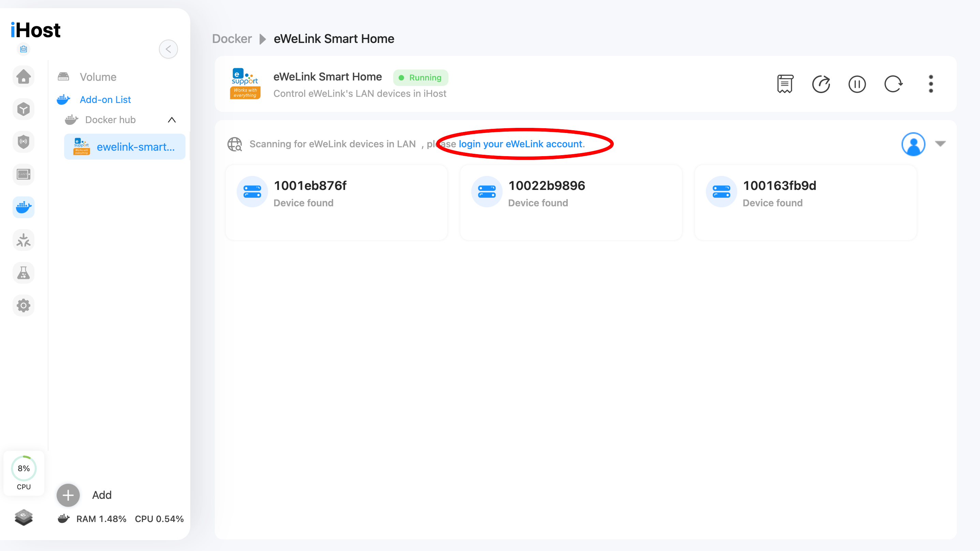Click the update add-on circular arrow icon

(x=821, y=84)
